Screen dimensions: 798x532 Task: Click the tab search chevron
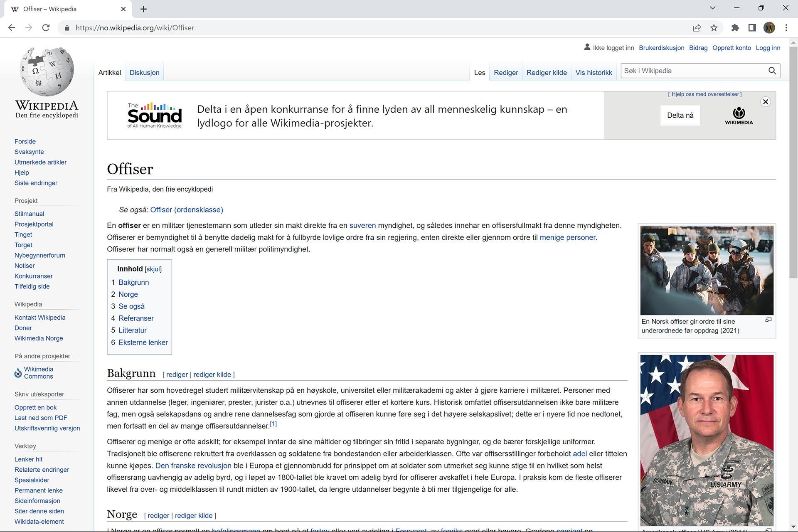click(712, 8)
